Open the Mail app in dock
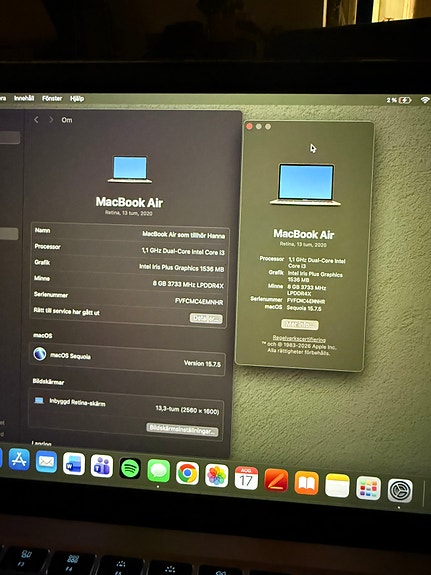Viewport: 431px width, 575px height. [46, 462]
